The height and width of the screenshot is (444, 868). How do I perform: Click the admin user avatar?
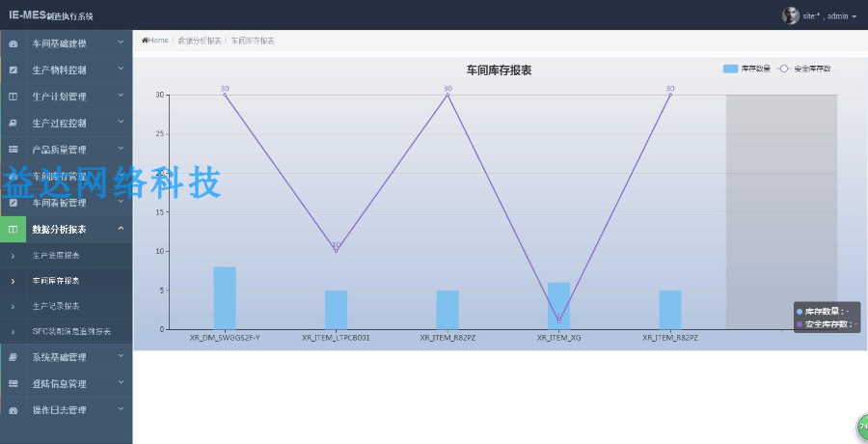pyautogui.click(x=790, y=15)
